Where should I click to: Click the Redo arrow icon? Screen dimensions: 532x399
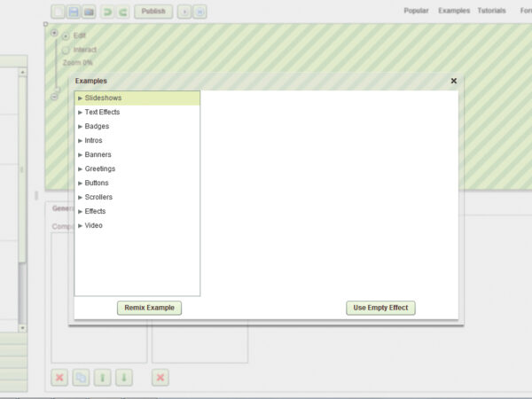coord(122,12)
